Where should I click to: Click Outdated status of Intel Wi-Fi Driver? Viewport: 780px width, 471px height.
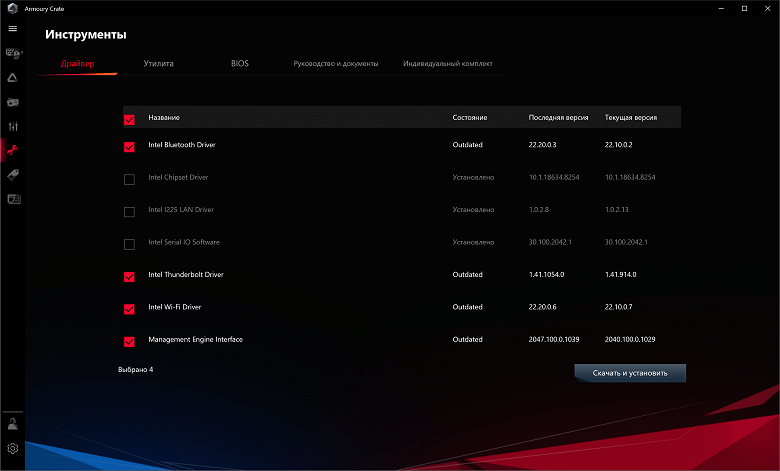pyautogui.click(x=468, y=307)
